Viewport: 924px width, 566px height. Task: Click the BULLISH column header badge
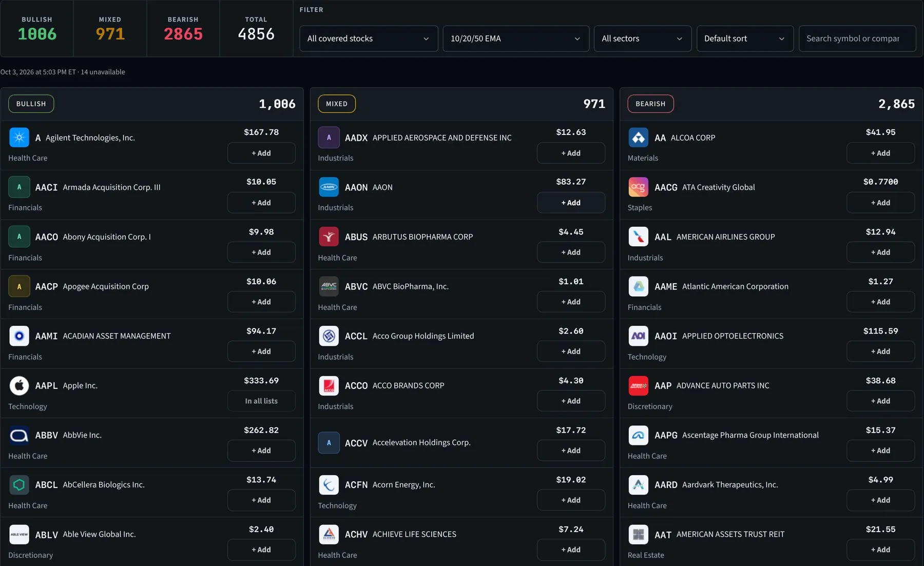(x=31, y=104)
